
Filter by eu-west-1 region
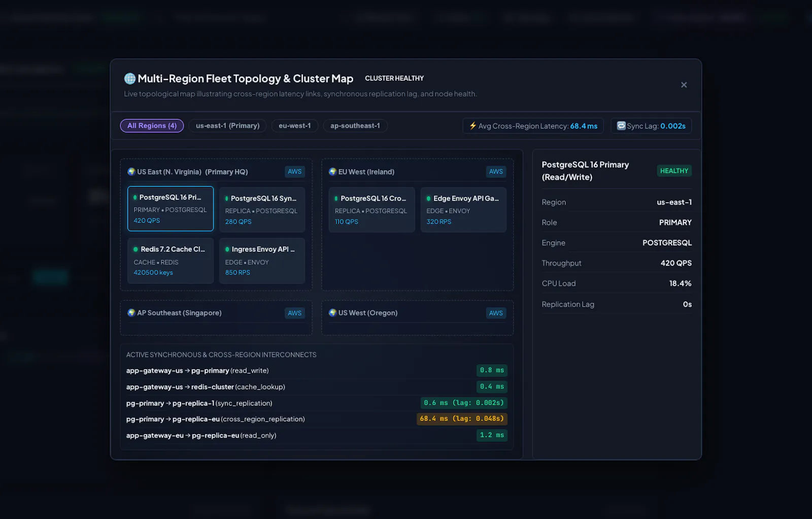[x=294, y=125]
